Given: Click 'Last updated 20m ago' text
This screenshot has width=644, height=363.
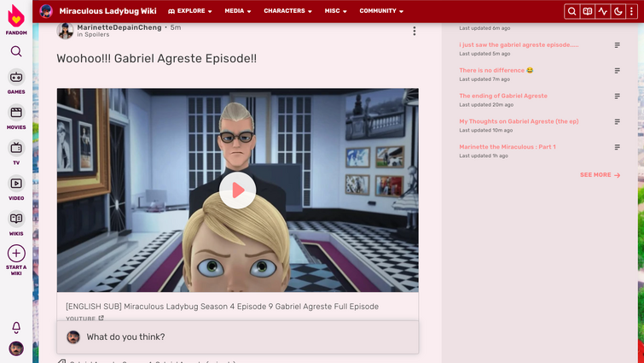Looking at the screenshot, I should click(x=486, y=105).
